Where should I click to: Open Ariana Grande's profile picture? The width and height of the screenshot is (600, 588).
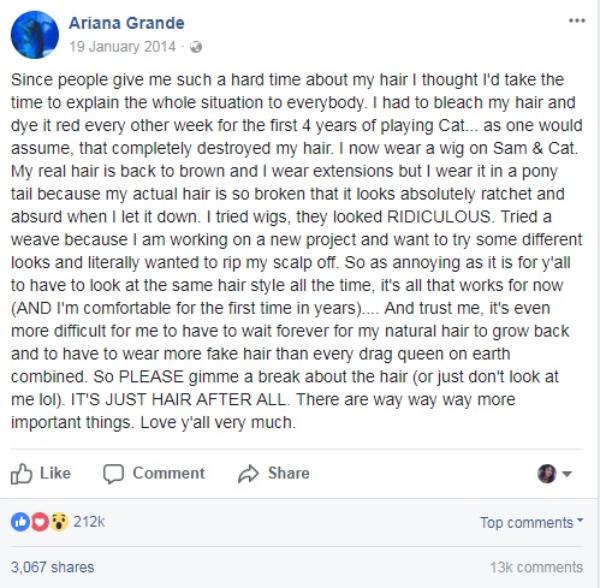[x=35, y=35]
